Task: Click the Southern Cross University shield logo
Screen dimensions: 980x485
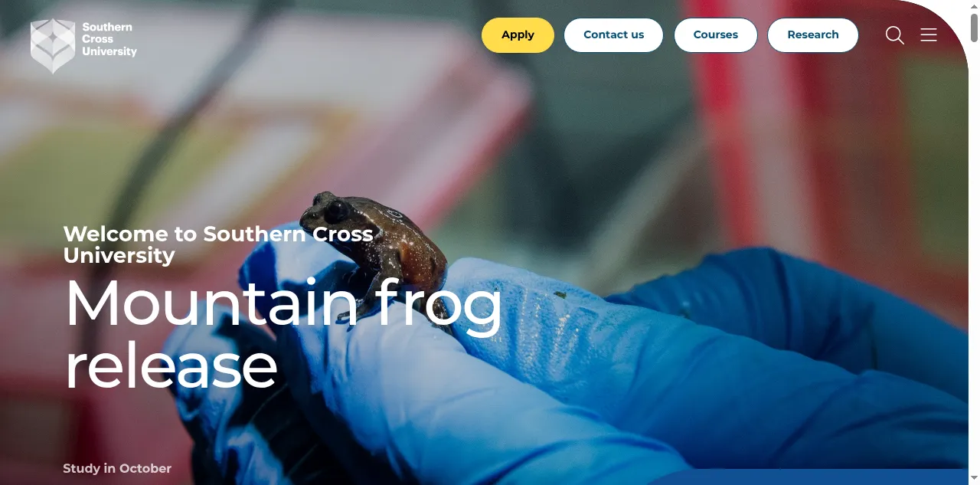Action: click(53, 46)
